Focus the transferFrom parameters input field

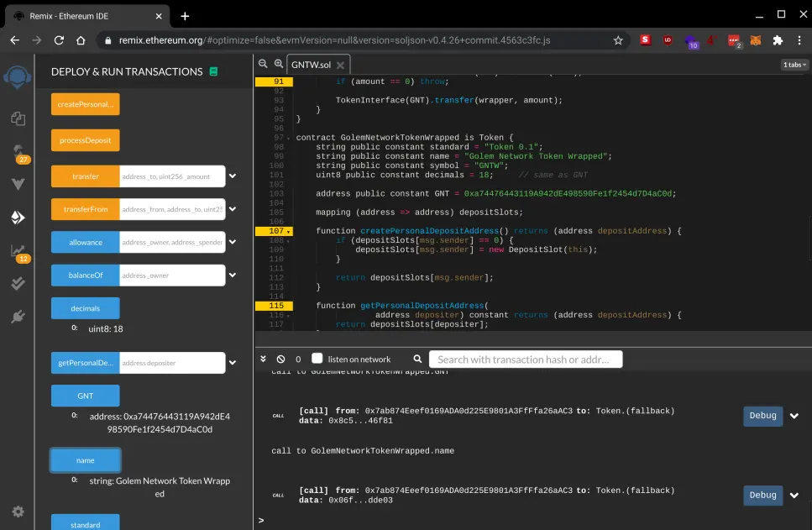tap(172, 209)
